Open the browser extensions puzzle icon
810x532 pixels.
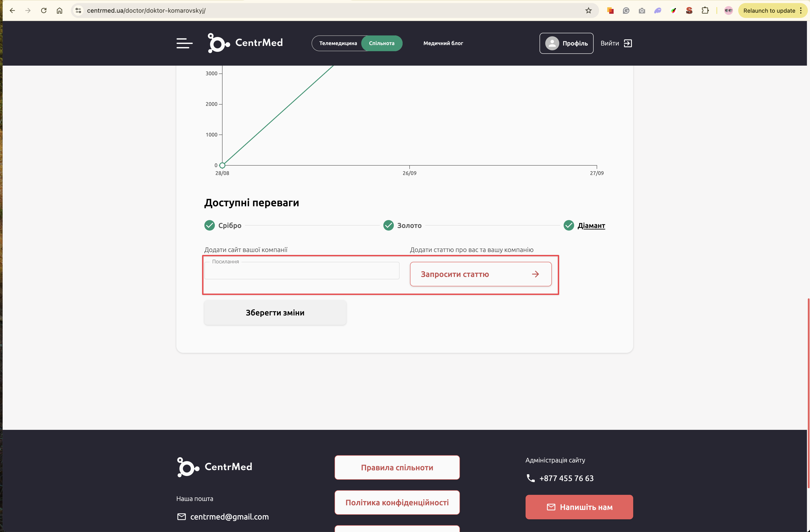point(705,10)
